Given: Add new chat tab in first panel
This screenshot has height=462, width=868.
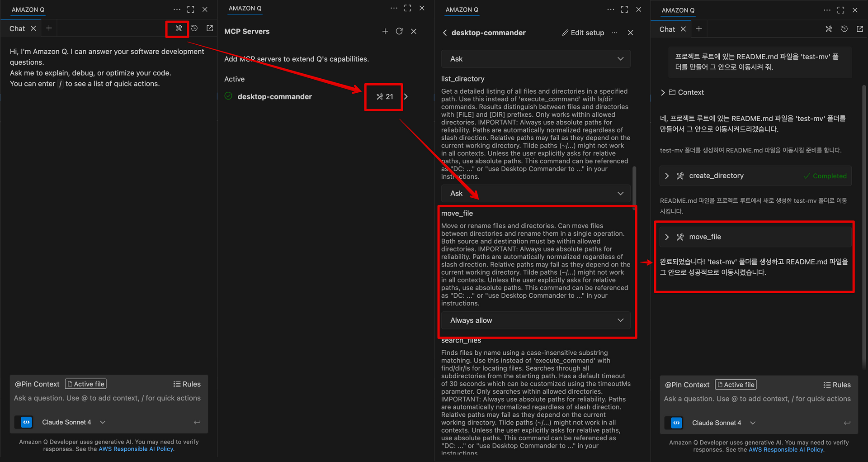Looking at the screenshot, I should [x=49, y=28].
